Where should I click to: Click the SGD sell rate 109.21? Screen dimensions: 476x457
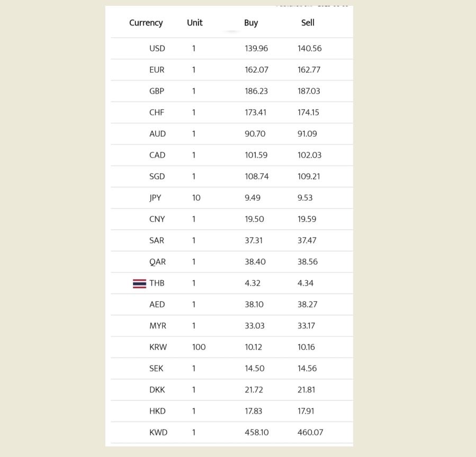309,176
